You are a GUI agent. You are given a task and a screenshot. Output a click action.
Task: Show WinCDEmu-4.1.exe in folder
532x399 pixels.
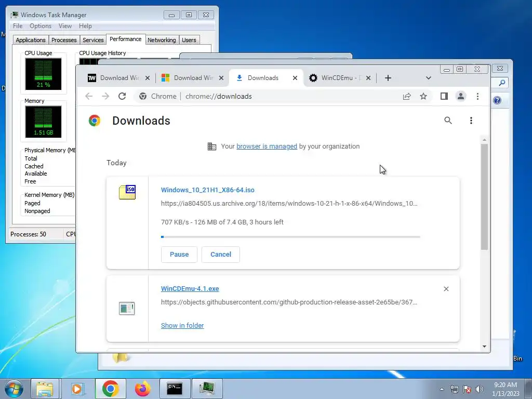pos(182,325)
